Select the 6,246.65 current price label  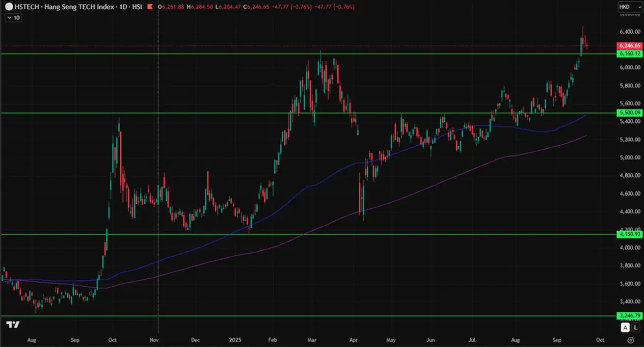click(629, 45)
